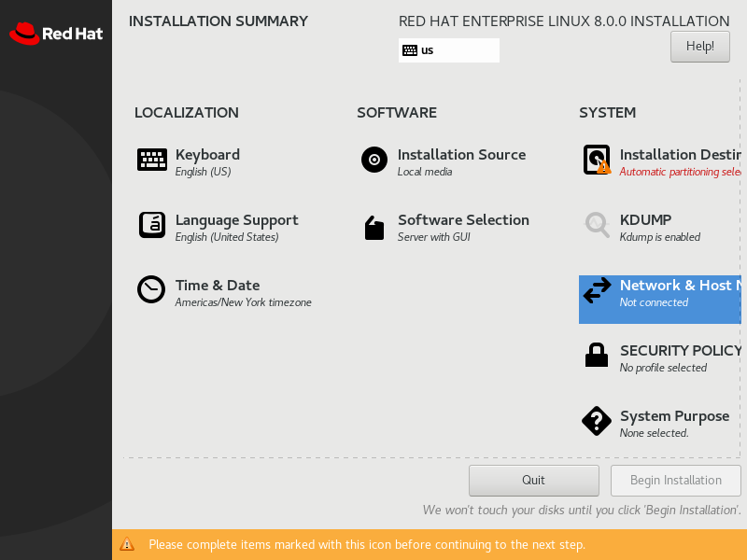The width and height of the screenshot is (747, 560).
Task: Open System Purpose title
Action: (x=674, y=416)
